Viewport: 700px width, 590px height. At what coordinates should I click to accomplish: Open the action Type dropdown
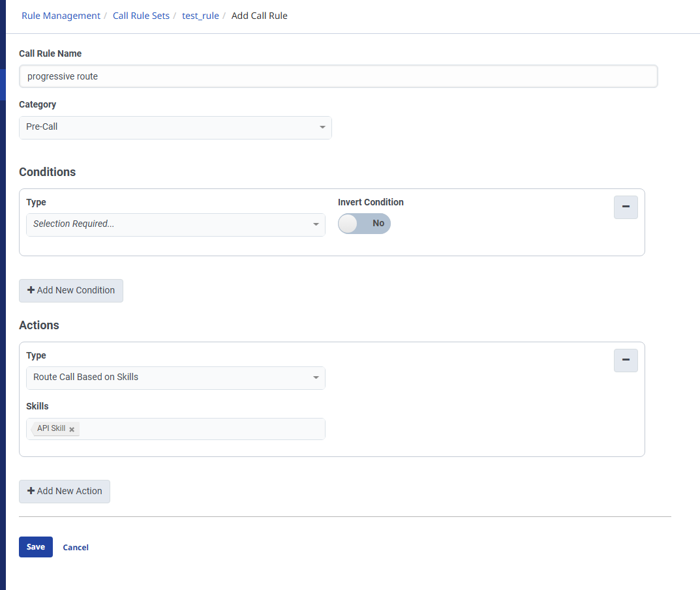(175, 377)
